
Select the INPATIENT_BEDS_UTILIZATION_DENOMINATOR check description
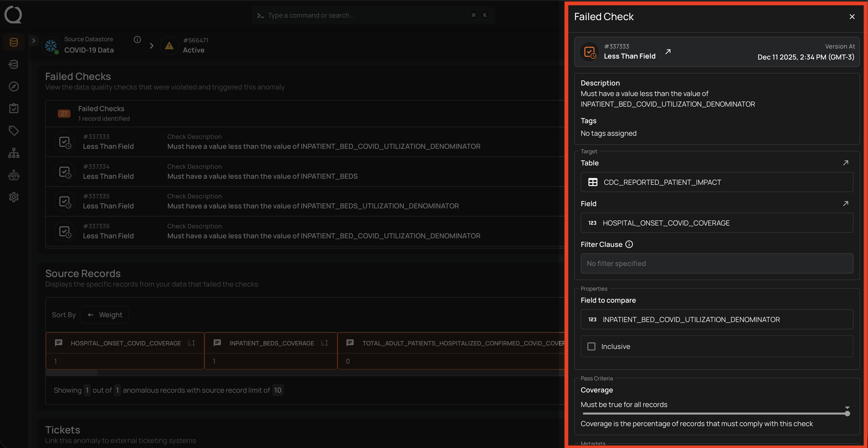point(313,206)
